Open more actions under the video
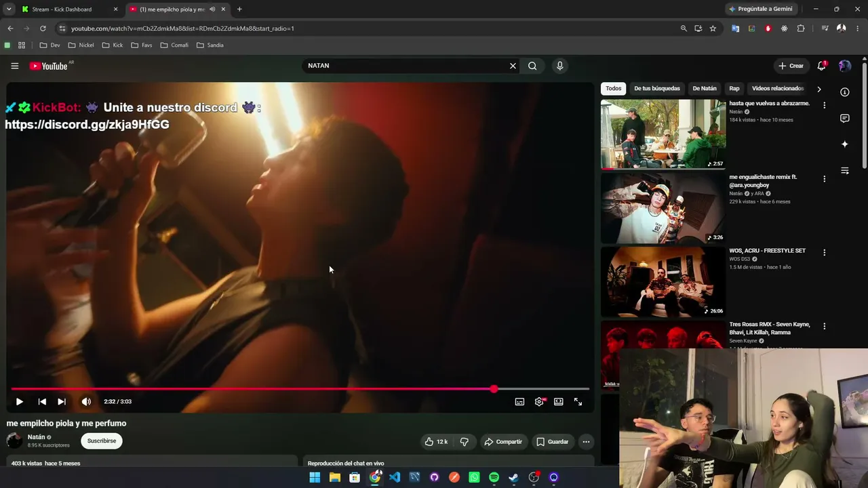 pyautogui.click(x=586, y=441)
